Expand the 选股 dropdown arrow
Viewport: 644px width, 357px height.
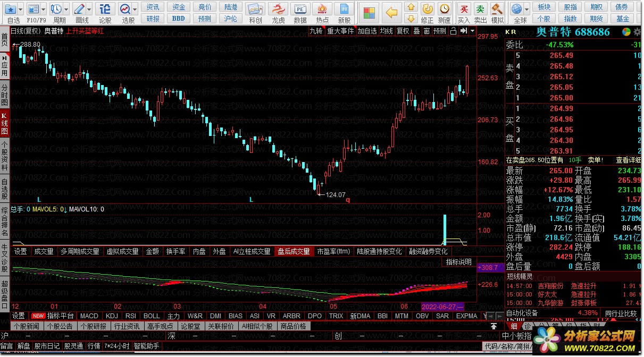pos(135,9)
